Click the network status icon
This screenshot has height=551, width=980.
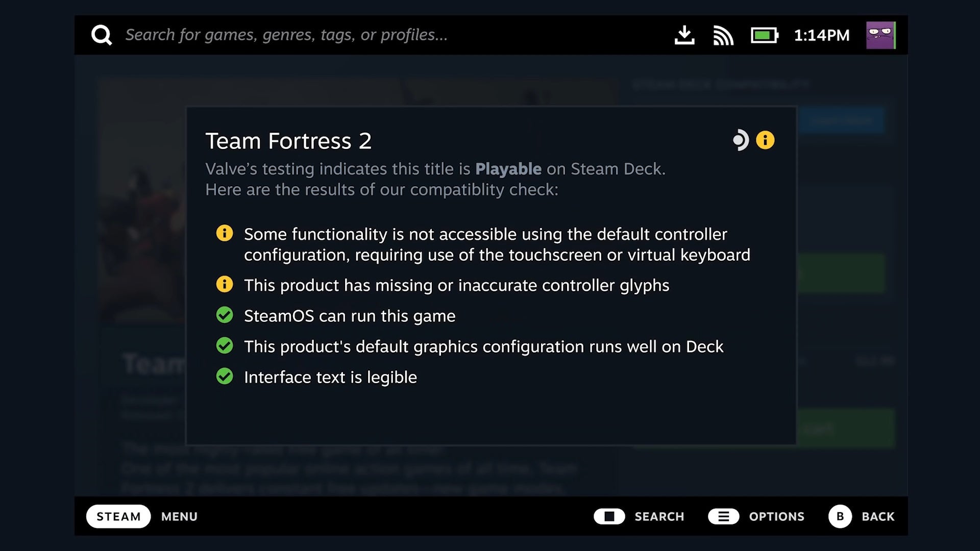pos(723,35)
